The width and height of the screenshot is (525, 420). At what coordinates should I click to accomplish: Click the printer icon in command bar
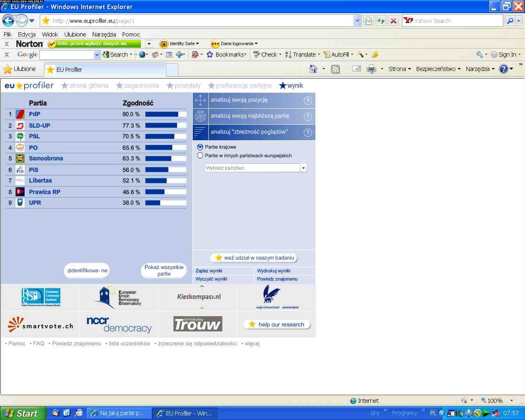[x=371, y=69]
